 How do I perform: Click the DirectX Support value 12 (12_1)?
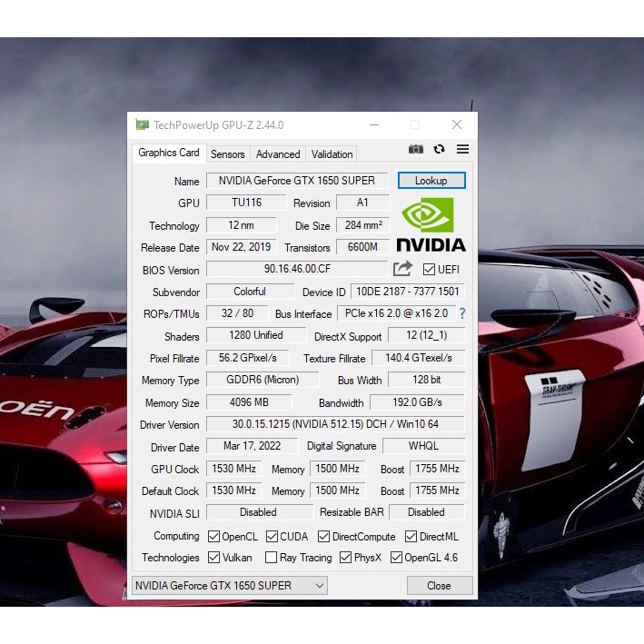(426, 335)
